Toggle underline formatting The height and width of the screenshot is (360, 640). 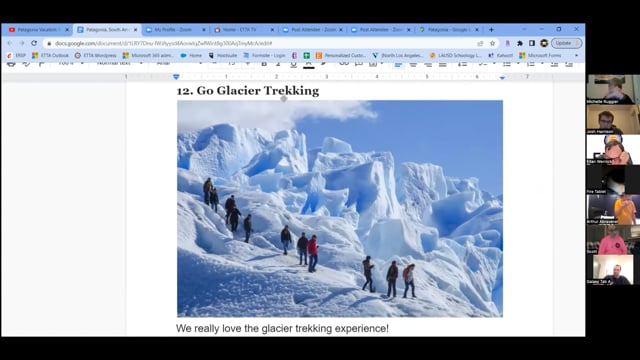click(293, 64)
